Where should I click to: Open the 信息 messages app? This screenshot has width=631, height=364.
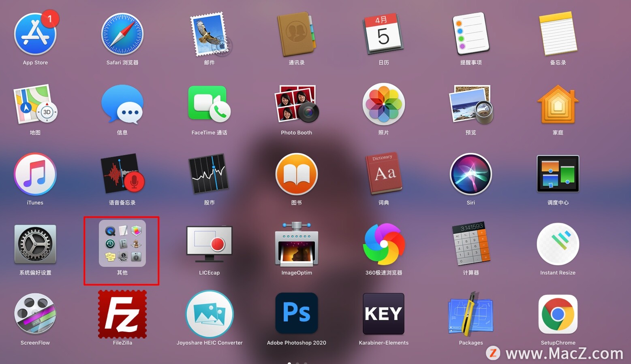[122, 104]
